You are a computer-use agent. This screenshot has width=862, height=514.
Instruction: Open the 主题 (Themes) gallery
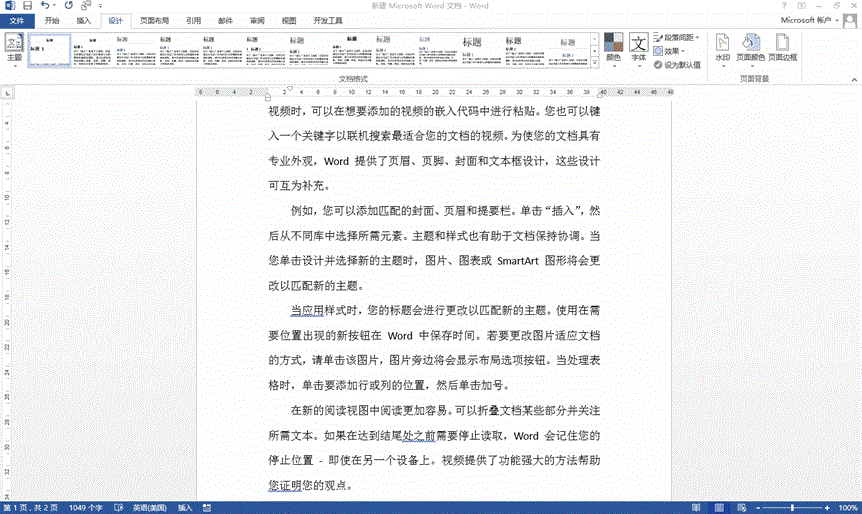14,48
